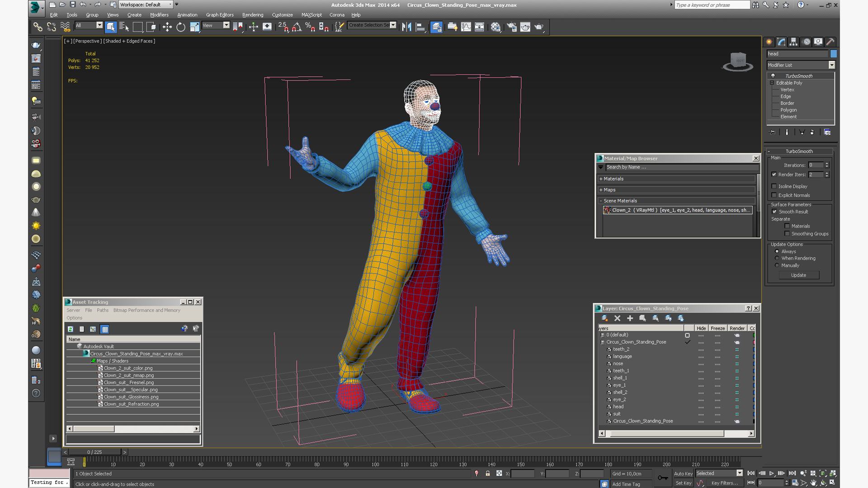Select the Always update radio button

777,251
